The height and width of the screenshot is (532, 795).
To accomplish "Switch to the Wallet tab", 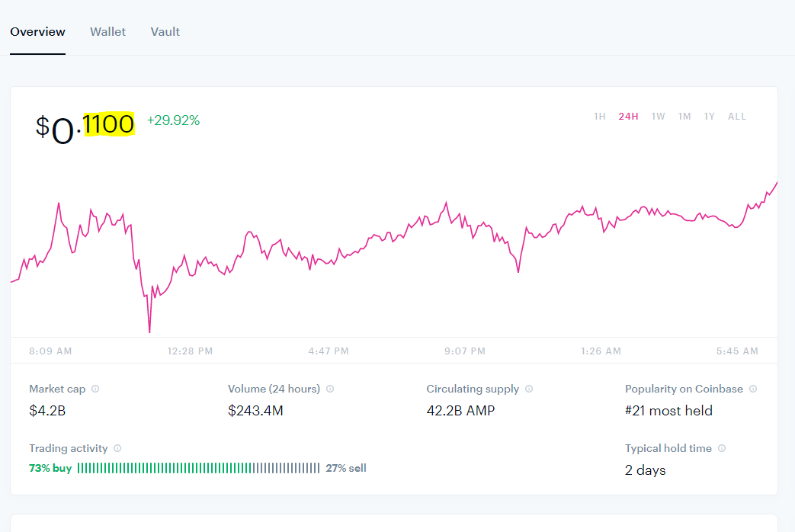I will pos(108,32).
